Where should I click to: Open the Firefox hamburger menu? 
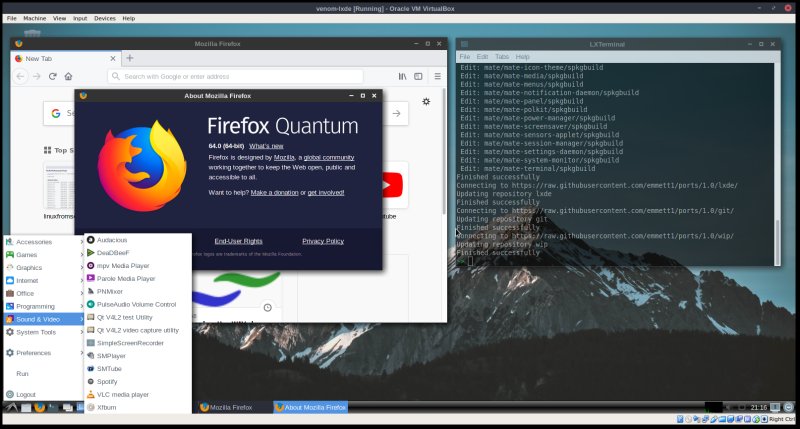pyautogui.click(x=437, y=77)
